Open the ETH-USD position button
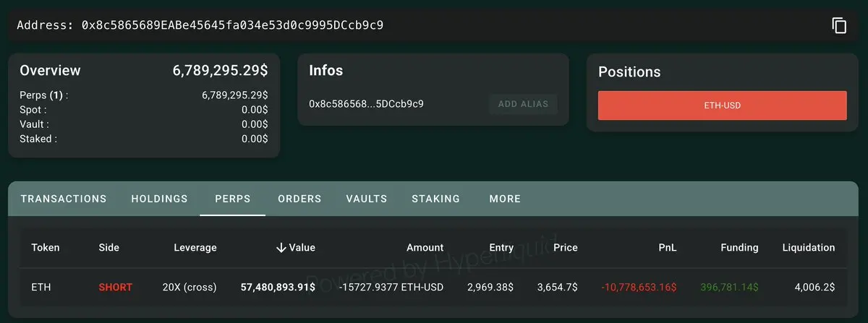The height and width of the screenshot is (323, 868). 722,105
